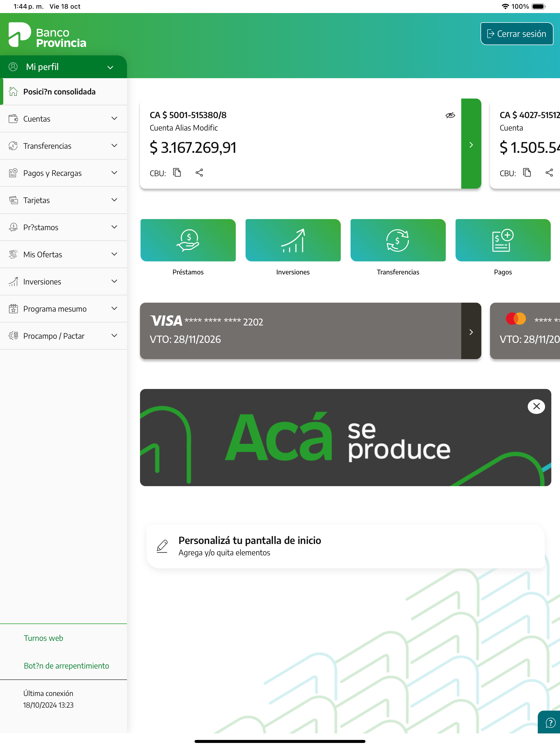Image resolution: width=560 pixels, height=747 pixels.
Task: Expand the Inversiones sidebar chevron
Action: [x=114, y=281]
